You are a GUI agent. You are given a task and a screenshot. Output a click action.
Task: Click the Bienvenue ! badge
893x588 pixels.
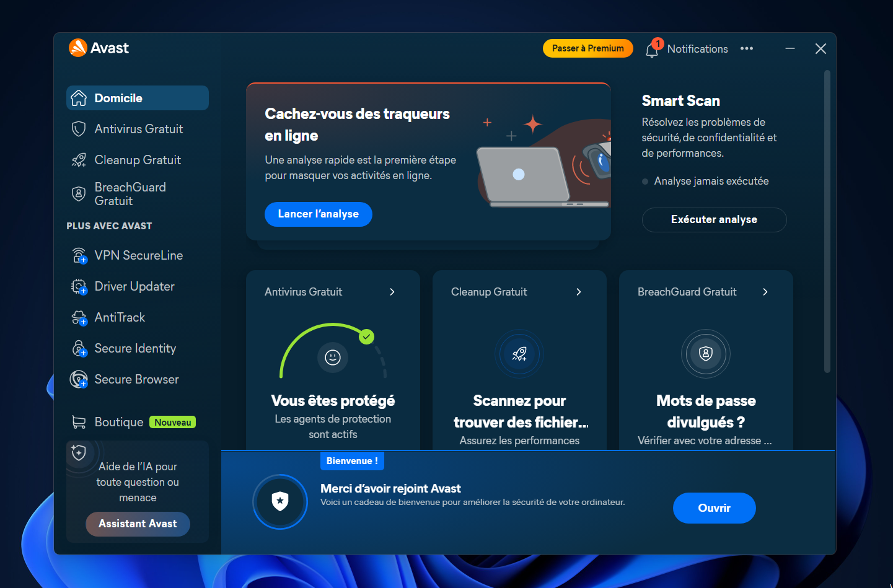[352, 461]
